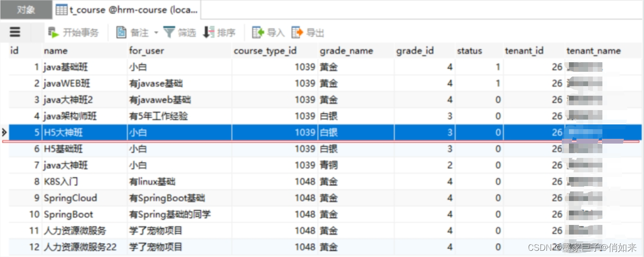This screenshot has height=257, width=644.
Task: Open the hamburger menu icon
Action: (x=15, y=32)
